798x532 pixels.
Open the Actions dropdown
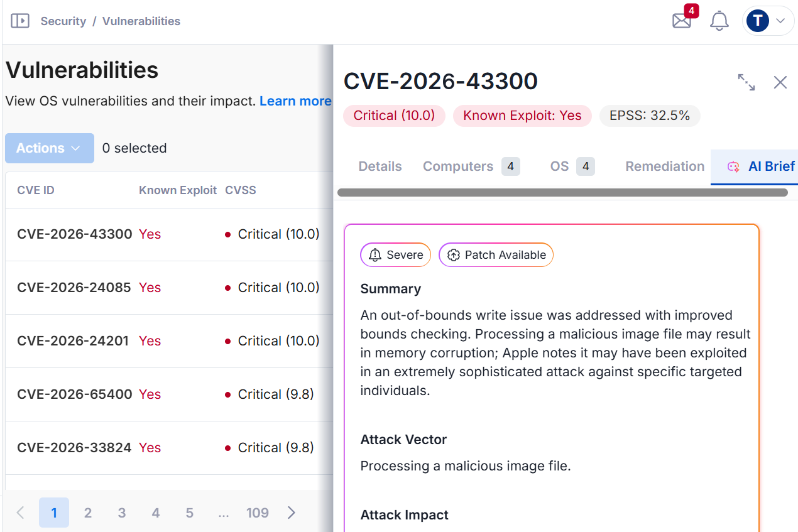[x=50, y=148]
